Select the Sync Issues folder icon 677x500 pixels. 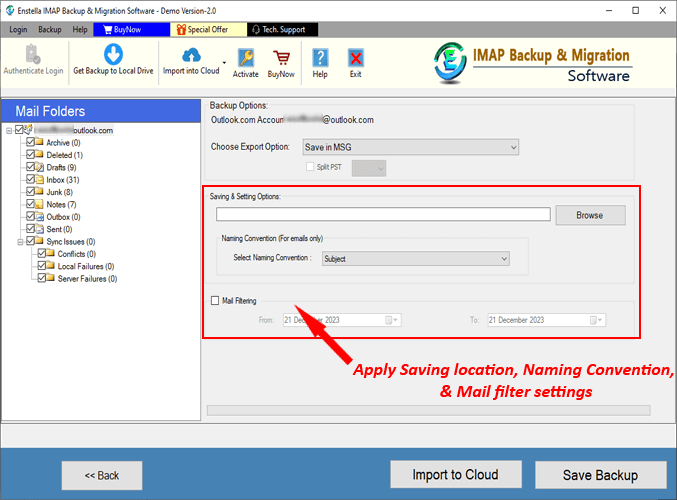tap(40, 241)
